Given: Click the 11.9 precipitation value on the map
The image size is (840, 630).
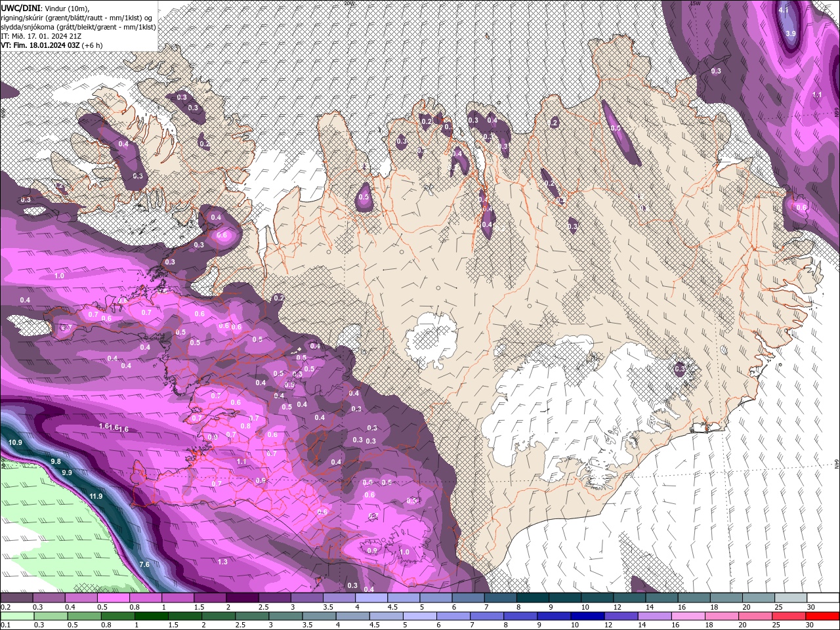Looking at the screenshot, I should (96, 496).
